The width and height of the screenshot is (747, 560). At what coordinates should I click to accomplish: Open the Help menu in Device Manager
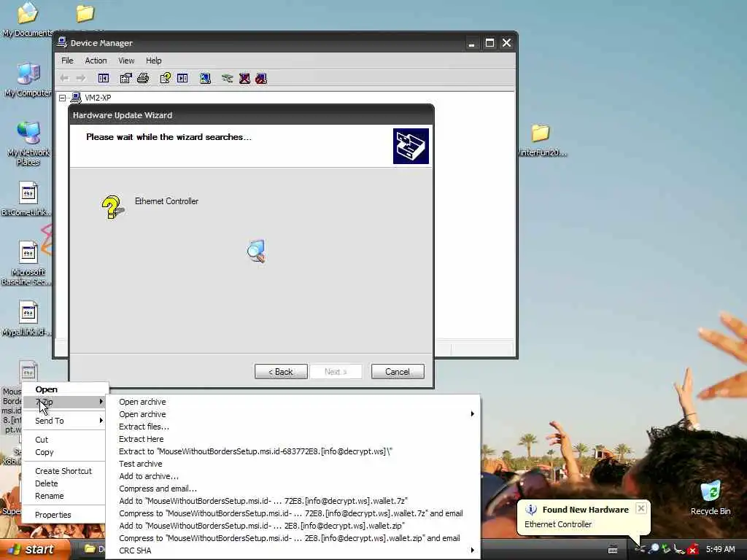coord(153,61)
